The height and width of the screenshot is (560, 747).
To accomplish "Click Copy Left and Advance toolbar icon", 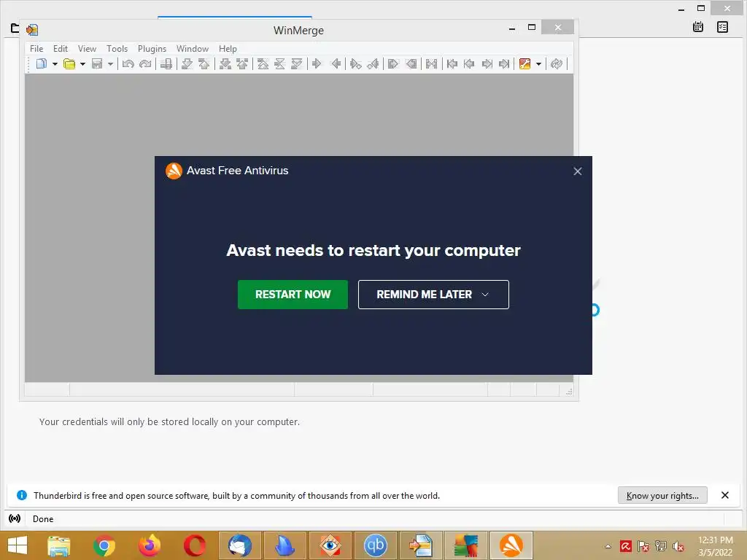I will coord(373,63).
